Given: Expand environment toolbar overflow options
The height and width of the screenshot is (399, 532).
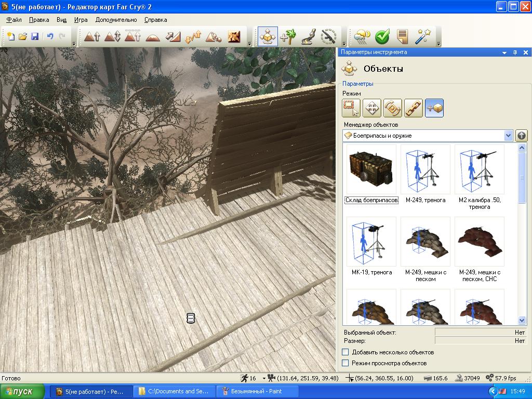Looking at the screenshot, I should pyautogui.click(x=438, y=44).
